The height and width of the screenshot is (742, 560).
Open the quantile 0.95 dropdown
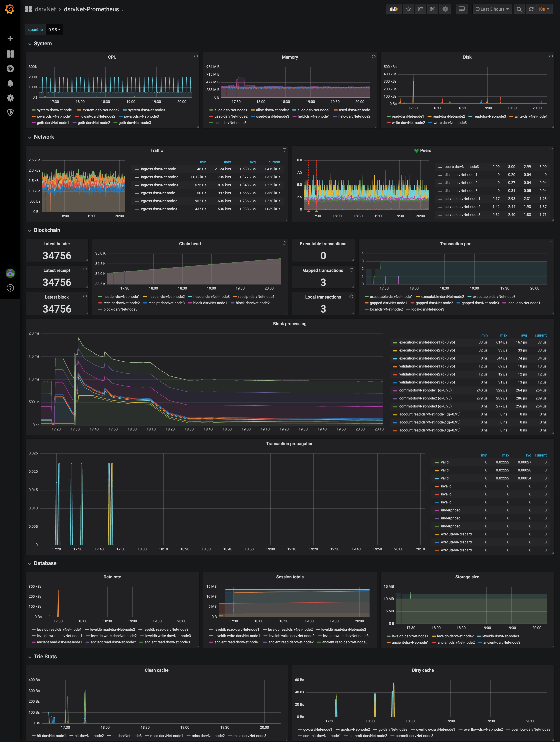click(54, 29)
